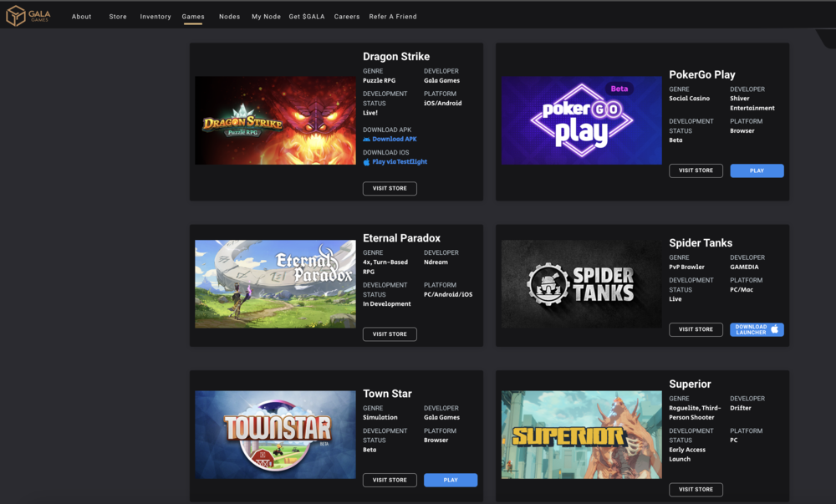Click the Superior title

coord(690,384)
